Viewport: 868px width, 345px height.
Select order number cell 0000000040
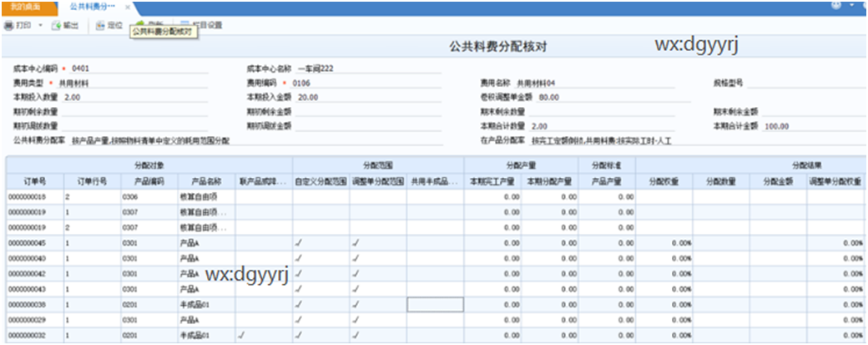34,258
